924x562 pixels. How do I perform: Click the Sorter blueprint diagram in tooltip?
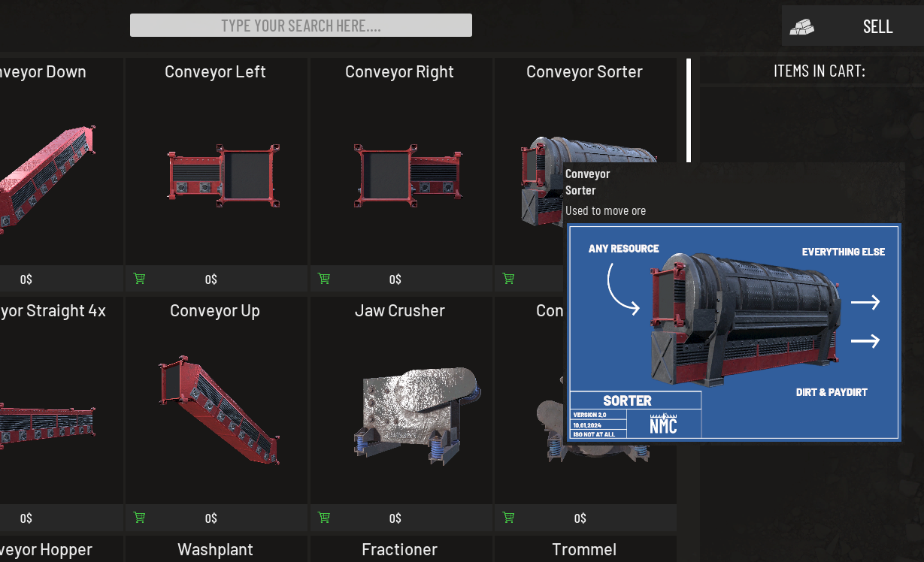(733, 332)
